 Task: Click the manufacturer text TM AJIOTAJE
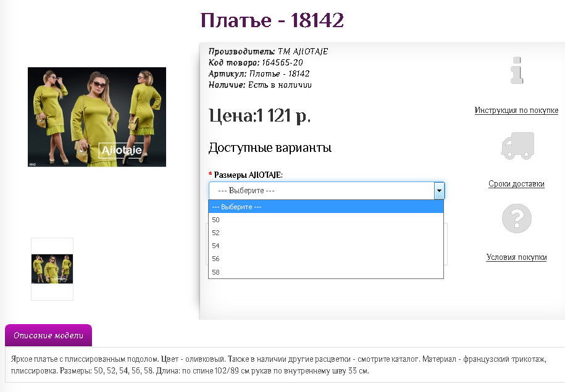coord(303,51)
